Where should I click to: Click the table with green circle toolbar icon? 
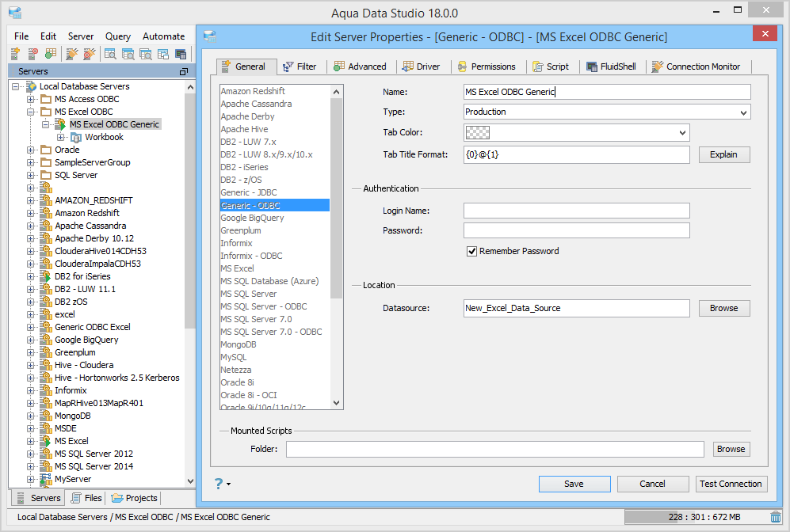click(x=51, y=53)
